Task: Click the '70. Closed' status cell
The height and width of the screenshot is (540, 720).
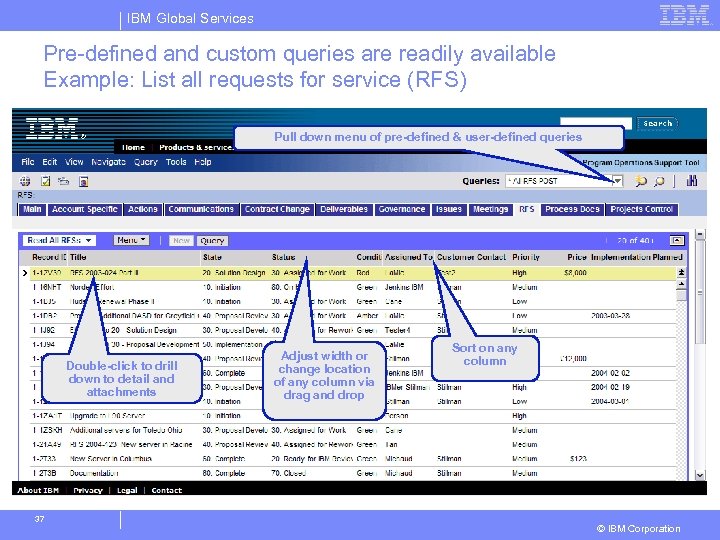Action: pos(288,473)
